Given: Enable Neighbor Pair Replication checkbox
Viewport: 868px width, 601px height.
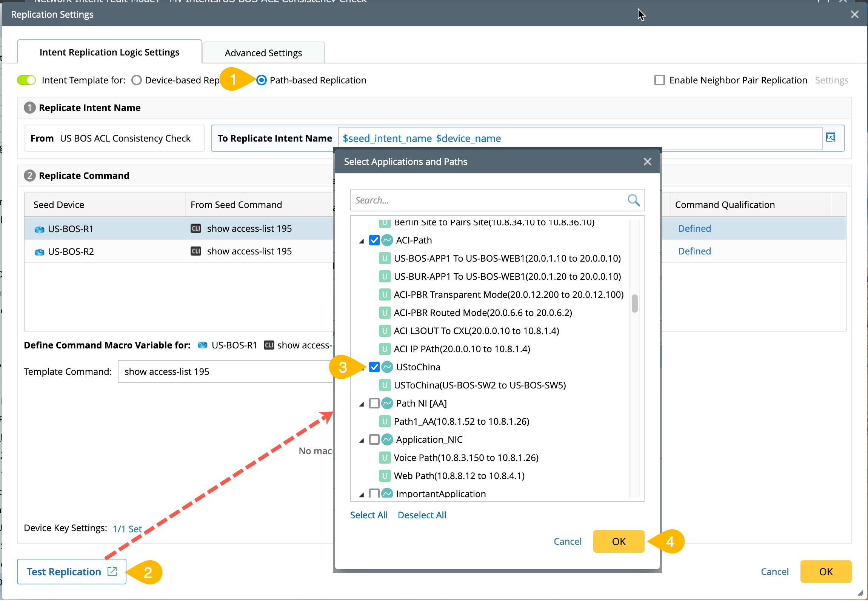Looking at the screenshot, I should (659, 80).
